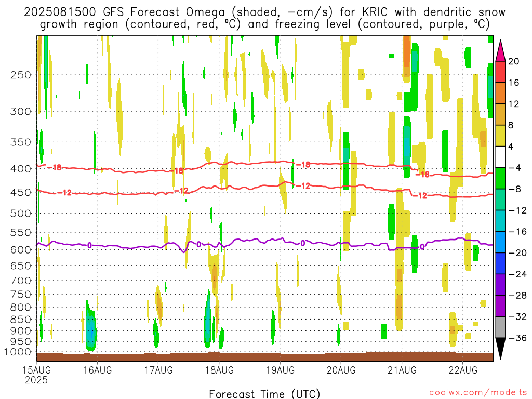Click the 350 pressure level label
The image size is (532, 399).
(x=21, y=142)
